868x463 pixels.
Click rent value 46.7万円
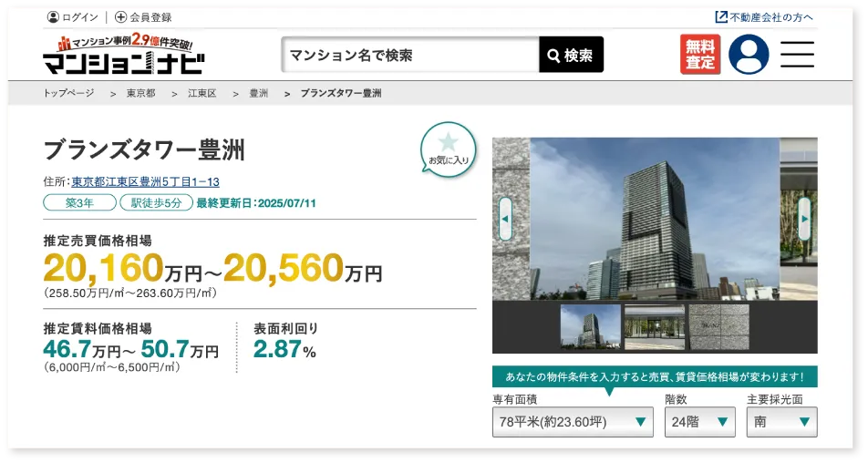pyautogui.click(x=82, y=350)
